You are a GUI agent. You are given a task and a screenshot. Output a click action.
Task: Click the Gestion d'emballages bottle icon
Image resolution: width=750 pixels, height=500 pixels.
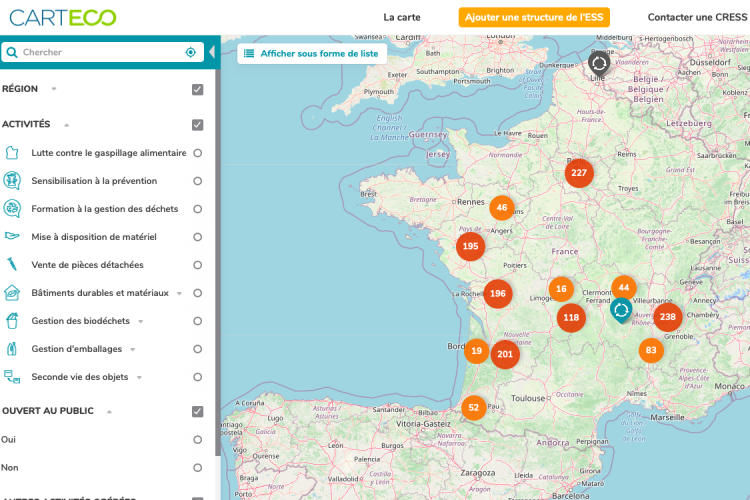point(12,349)
